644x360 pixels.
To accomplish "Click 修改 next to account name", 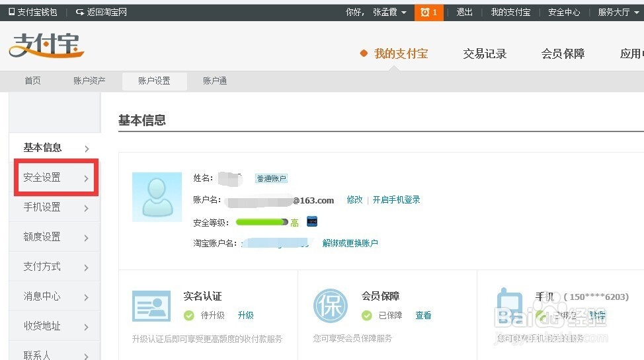I will coord(354,200).
